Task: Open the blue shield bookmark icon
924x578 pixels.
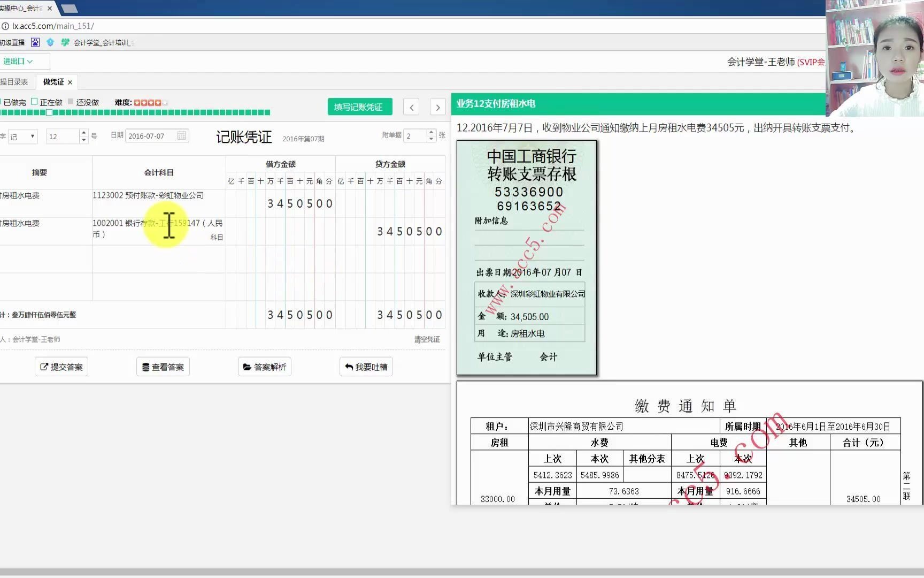Action: (x=50, y=42)
